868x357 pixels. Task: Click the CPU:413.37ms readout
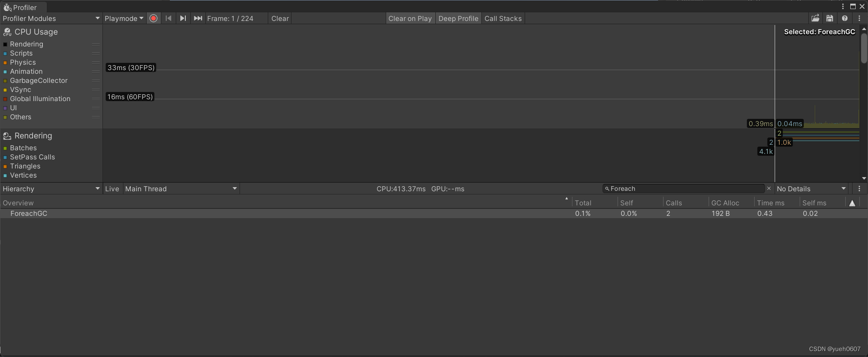(x=401, y=189)
